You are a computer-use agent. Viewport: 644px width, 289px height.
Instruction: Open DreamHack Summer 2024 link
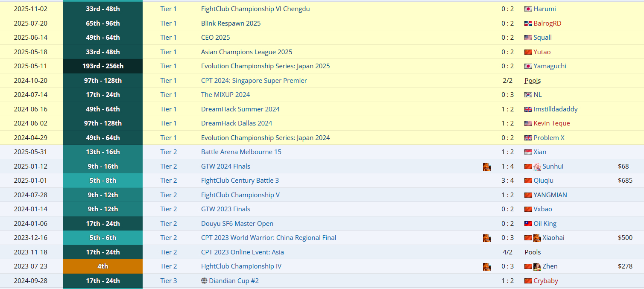[x=240, y=109]
